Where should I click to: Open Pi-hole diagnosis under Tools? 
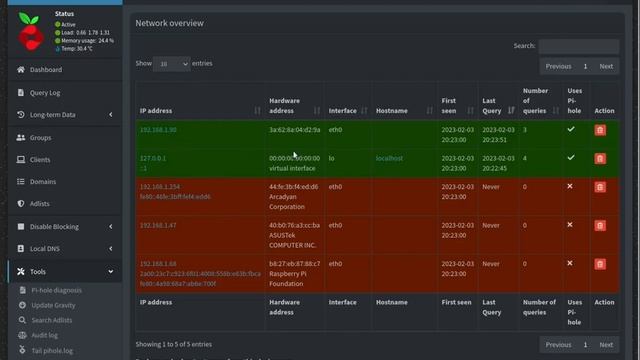pos(56,290)
